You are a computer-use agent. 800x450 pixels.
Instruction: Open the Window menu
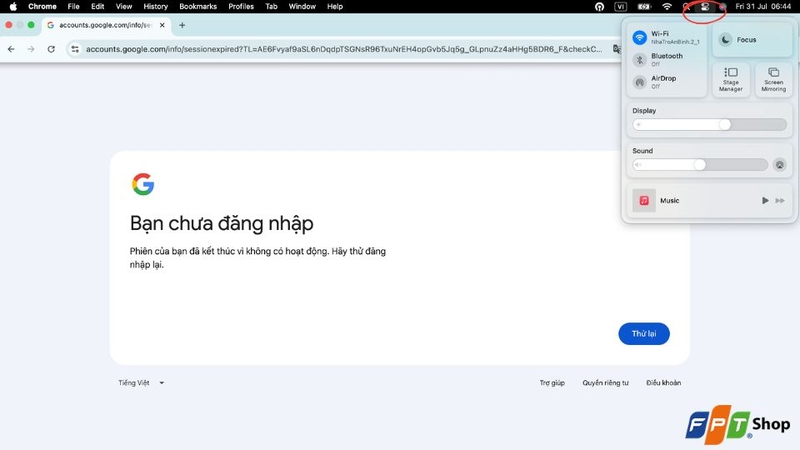302,7
